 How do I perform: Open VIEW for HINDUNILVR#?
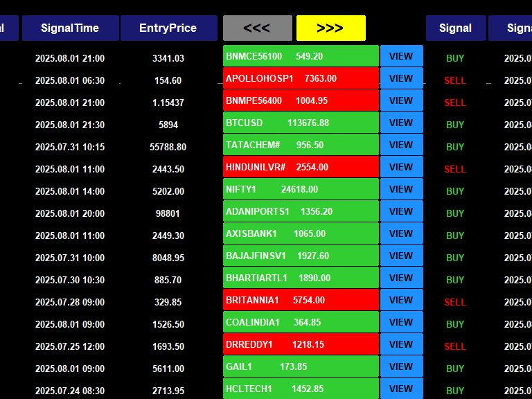[402, 167]
